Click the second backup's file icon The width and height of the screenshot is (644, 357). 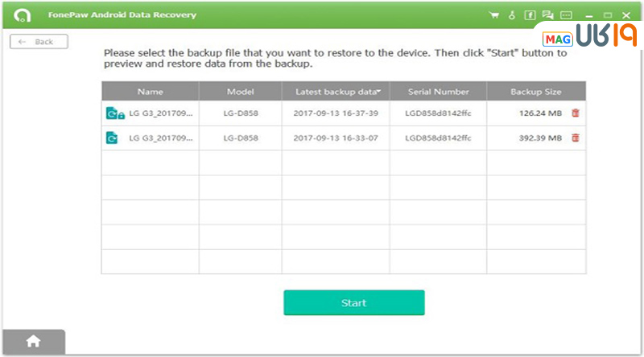[113, 138]
